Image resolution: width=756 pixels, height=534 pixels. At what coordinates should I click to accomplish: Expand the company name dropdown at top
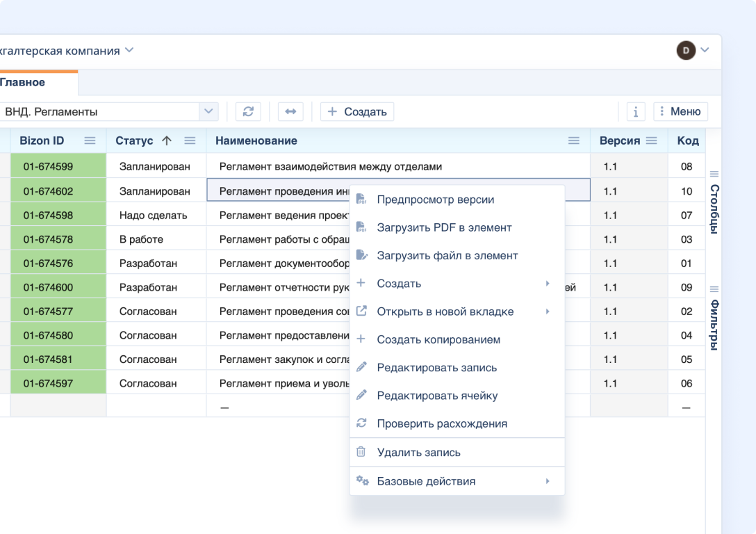128,51
